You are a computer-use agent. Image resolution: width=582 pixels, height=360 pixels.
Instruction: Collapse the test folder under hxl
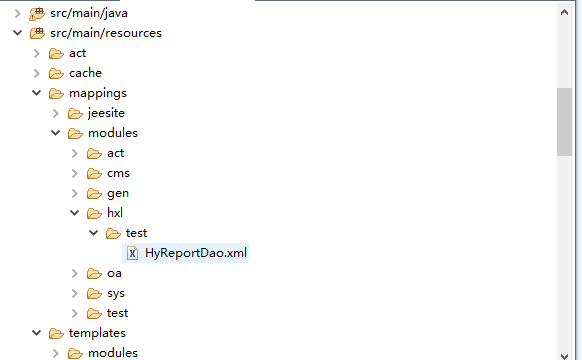(x=94, y=233)
